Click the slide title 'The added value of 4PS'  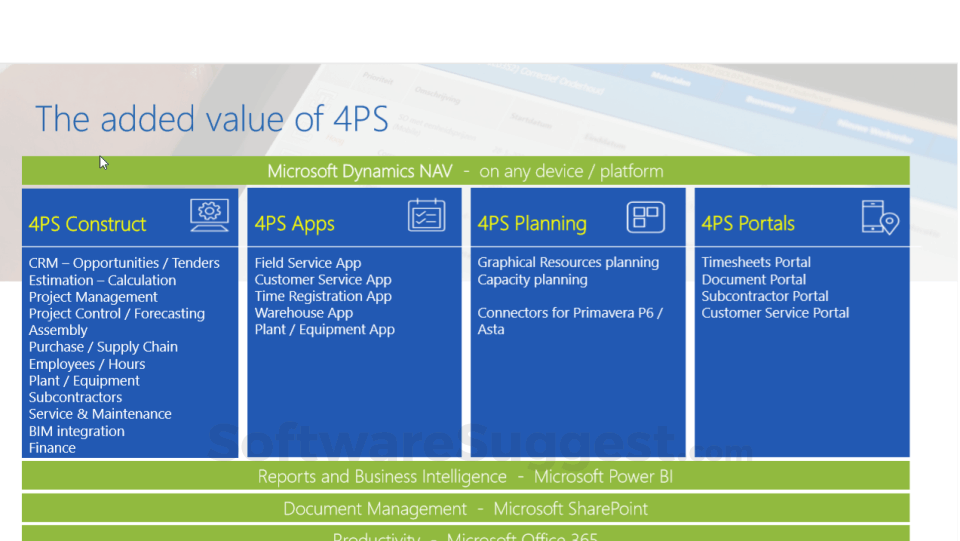(212, 119)
